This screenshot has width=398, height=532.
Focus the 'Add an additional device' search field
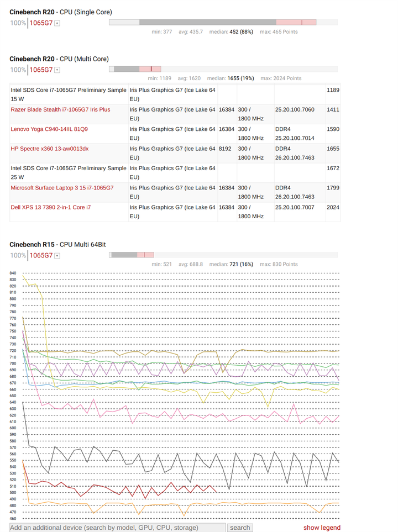click(x=118, y=528)
